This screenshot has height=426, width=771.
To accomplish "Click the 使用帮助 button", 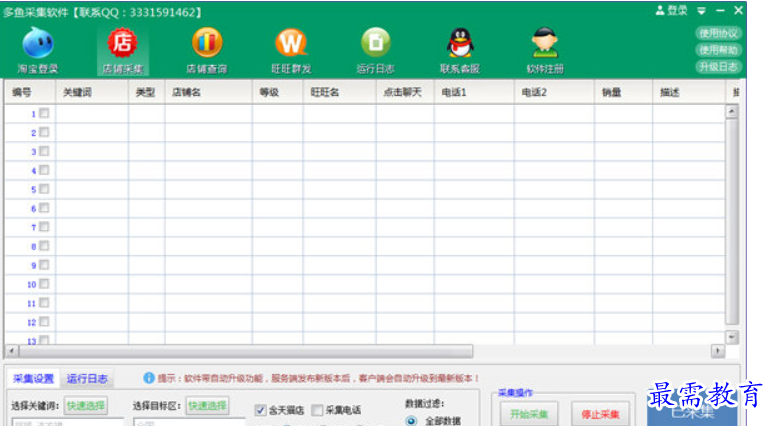I will [718, 50].
